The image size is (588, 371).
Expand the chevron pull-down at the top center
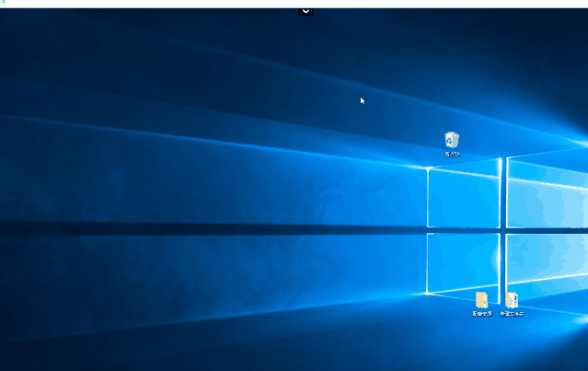[306, 11]
